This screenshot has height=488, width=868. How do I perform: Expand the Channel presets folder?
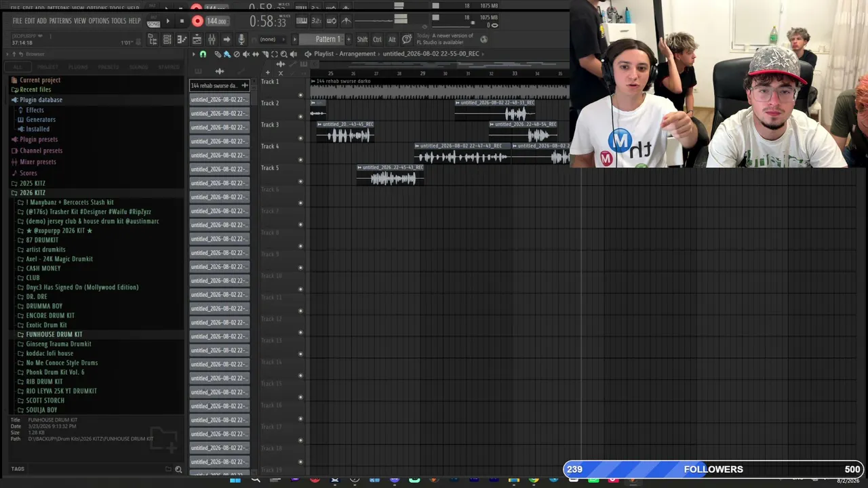click(41, 150)
